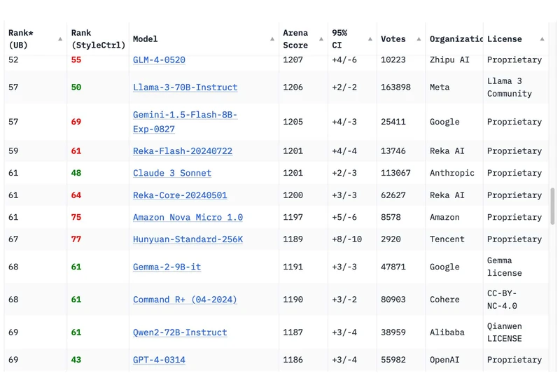Sort table by Arena Score arrow
The image size is (560, 392).
321,39
